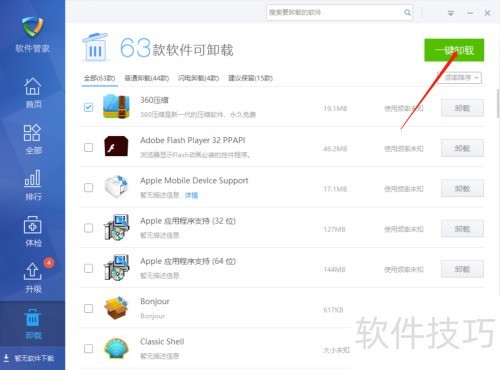Select the 建议保留(15款) tab

pos(250,78)
